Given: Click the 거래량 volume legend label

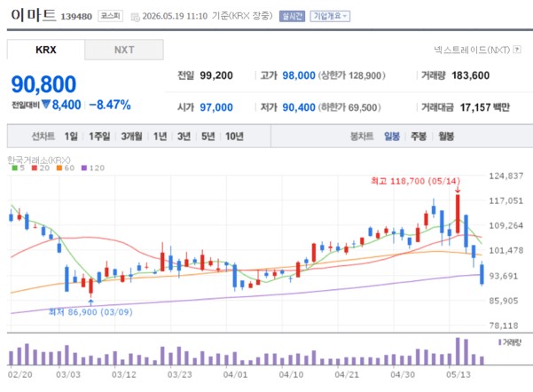Looking at the screenshot, I should point(510,342).
